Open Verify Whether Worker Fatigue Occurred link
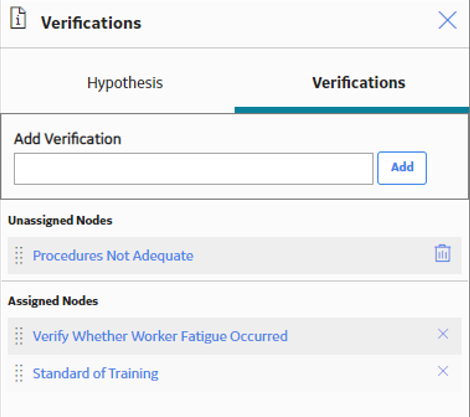470x417 pixels. click(x=160, y=336)
